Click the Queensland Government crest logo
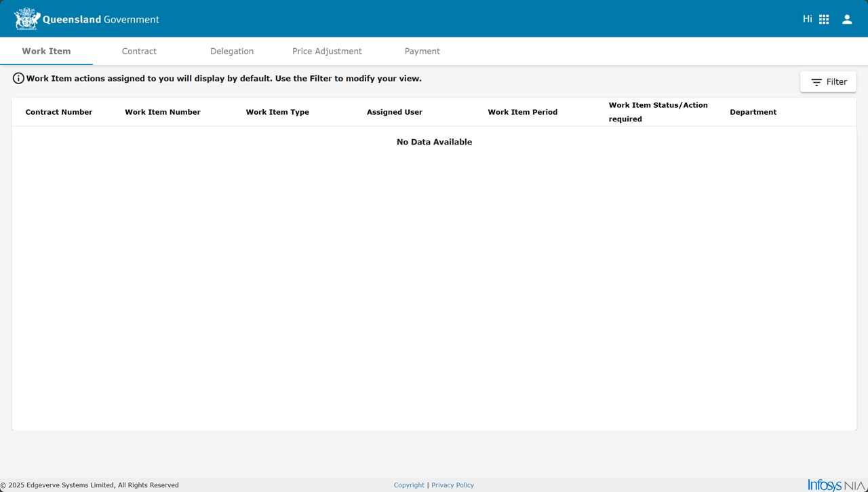This screenshot has height=492, width=868. click(x=27, y=19)
